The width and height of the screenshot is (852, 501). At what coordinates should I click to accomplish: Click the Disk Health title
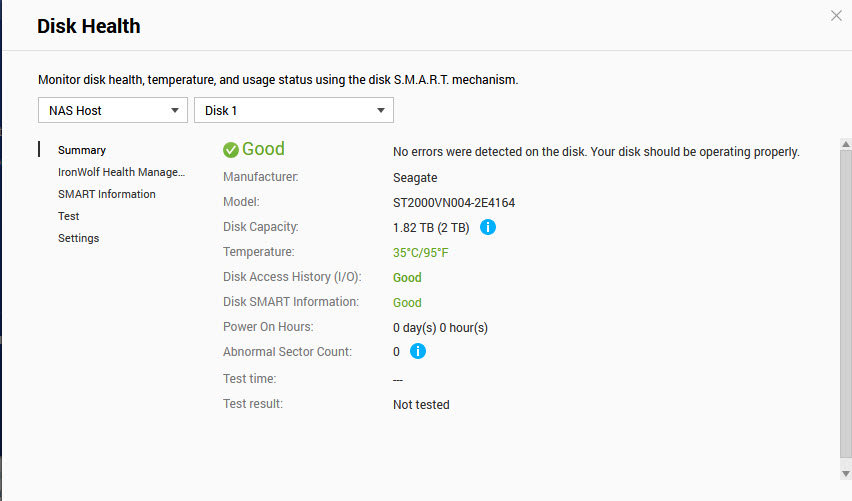89,27
